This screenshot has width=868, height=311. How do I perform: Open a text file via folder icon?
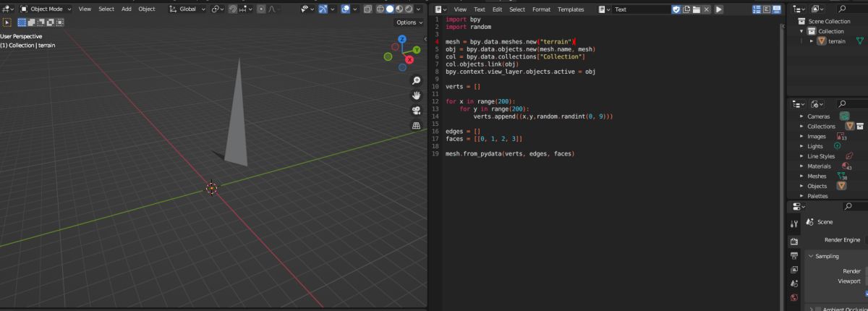697,9
